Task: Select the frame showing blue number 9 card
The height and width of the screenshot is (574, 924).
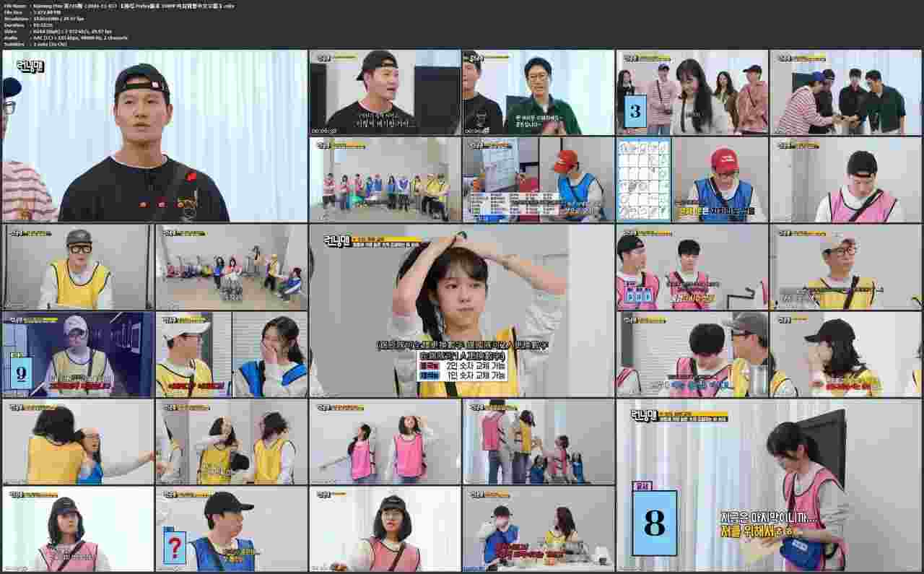Action: coord(78,355)
